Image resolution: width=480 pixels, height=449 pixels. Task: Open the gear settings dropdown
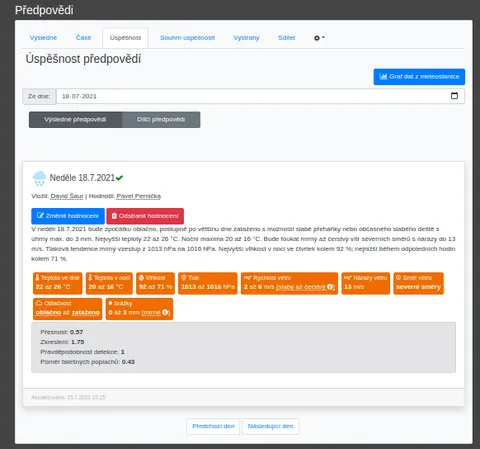(x=319, y=38)
